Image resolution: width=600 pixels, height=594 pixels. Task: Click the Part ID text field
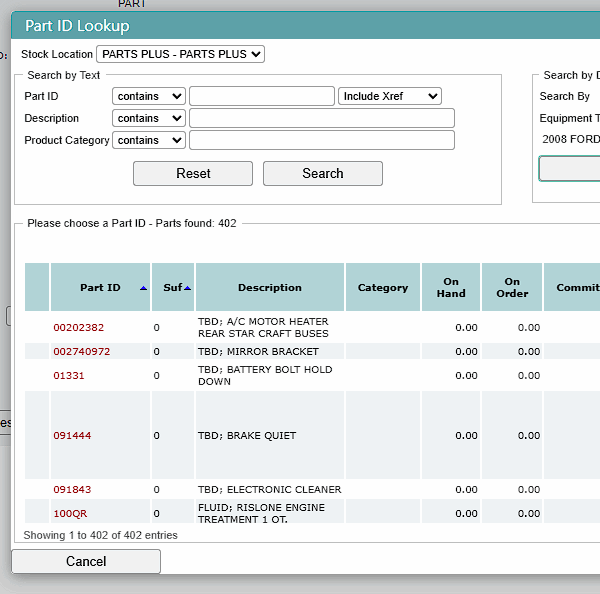[x=262, y=96]
